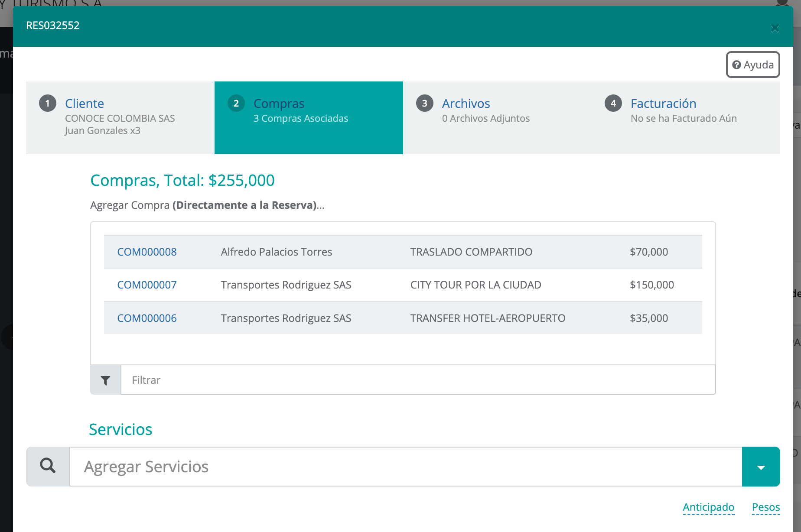Click Agregar Compra Directamente a la Reserva
Viewport: 801px width, 532px height.
point(207,205)
